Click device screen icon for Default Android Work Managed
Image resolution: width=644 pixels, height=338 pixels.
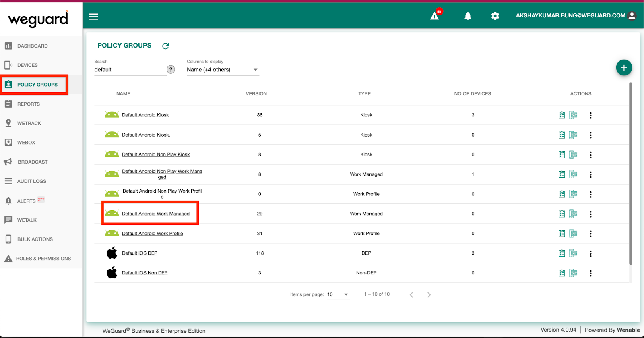coord(573,214)
